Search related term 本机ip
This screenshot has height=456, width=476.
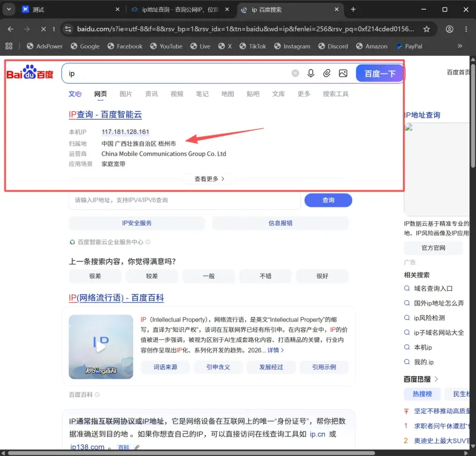(x=423, y=347)
